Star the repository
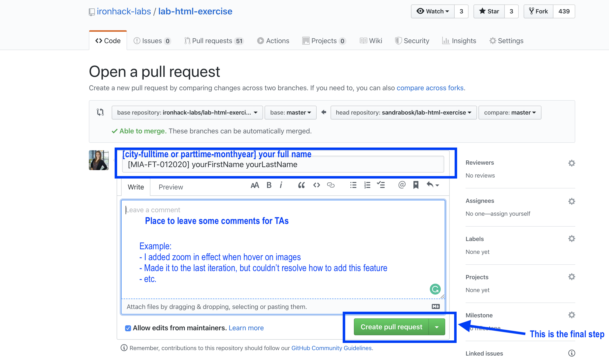This screenshot has width=609, height=364. coord(489,11)
